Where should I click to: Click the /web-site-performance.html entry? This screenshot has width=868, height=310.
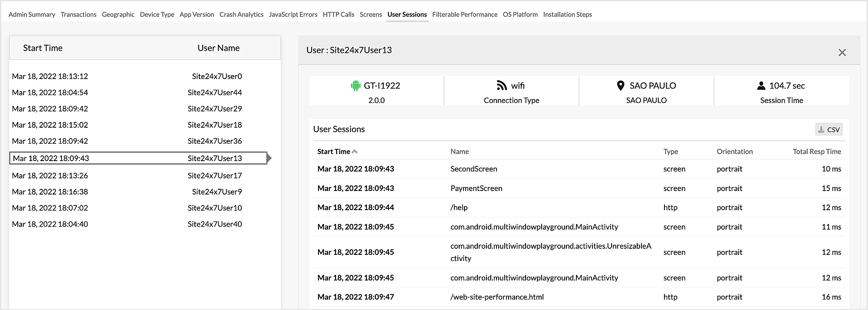[x=497, y=297]
